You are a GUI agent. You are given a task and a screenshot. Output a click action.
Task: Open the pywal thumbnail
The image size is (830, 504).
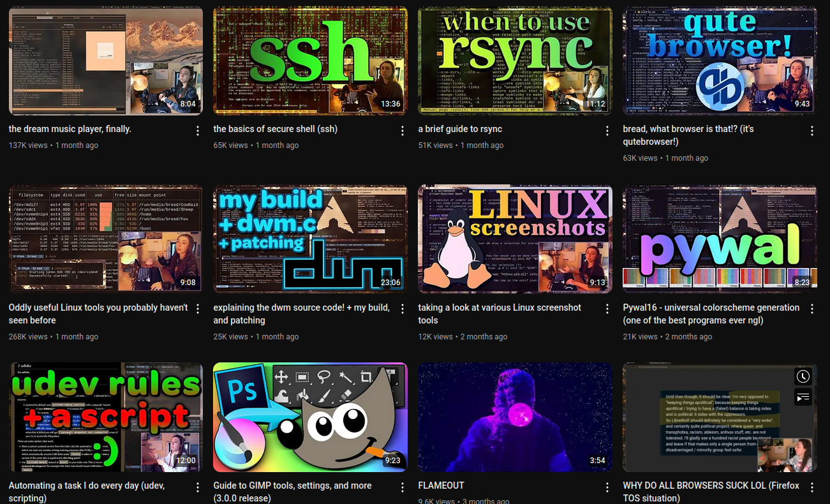pos(720,239)
